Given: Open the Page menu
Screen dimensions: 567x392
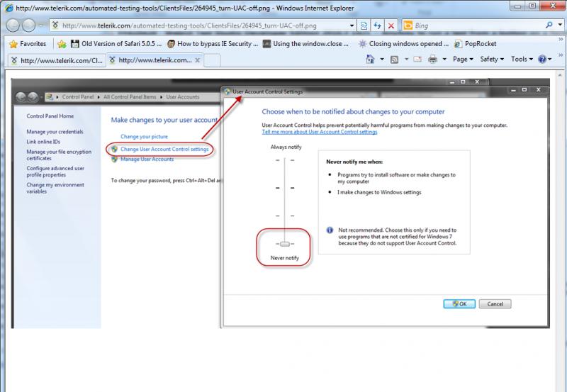Looking at the screenshot, I should click(x=464, y=59).
